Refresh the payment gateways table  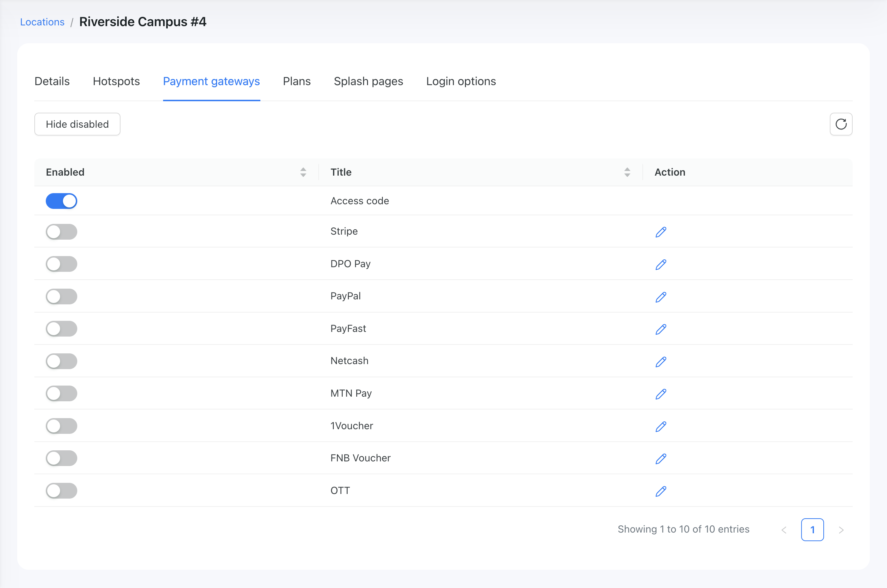(841, 124)
